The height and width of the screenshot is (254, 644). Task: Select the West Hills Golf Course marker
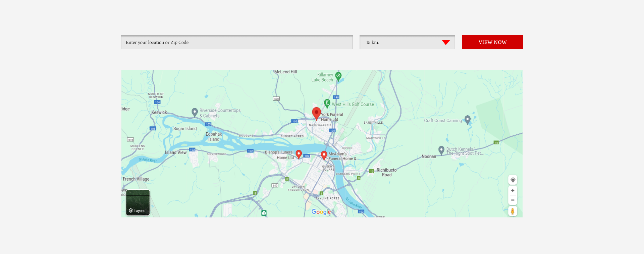coord(327,104)
